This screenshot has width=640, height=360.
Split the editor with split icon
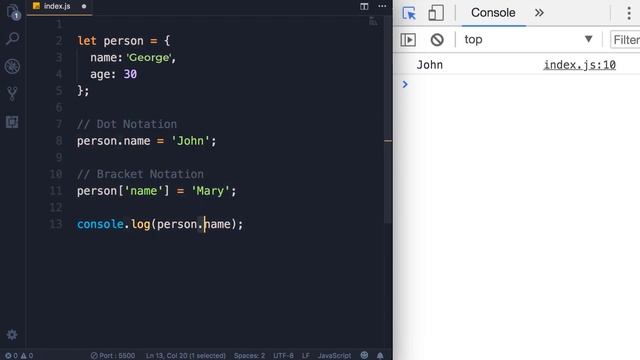(x=364, y=6)
